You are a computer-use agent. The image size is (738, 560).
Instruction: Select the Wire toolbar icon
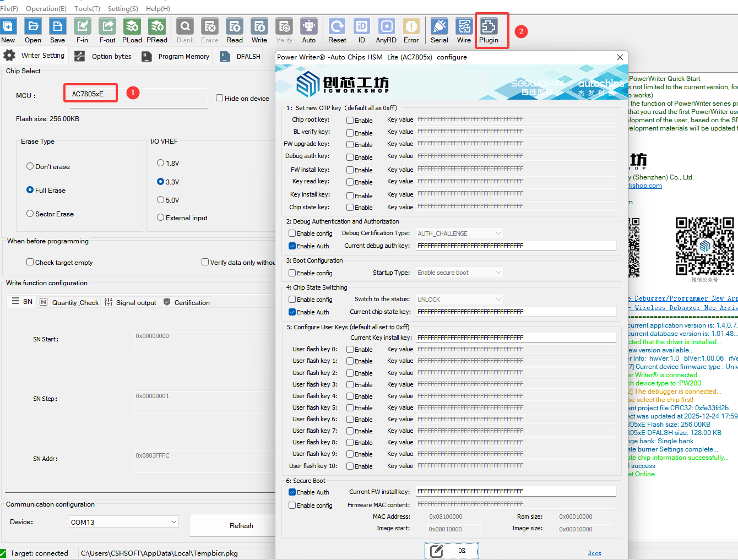tap(464, 27)
